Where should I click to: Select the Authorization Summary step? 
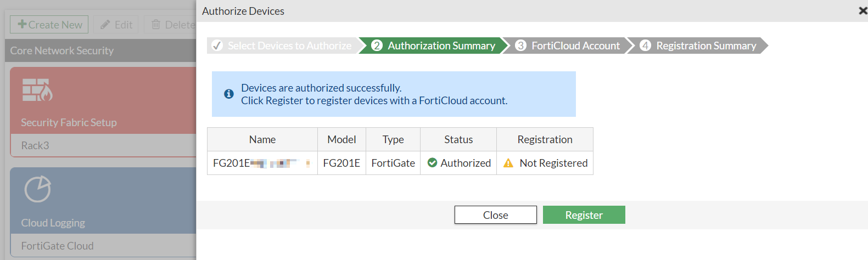click(434, 46)
